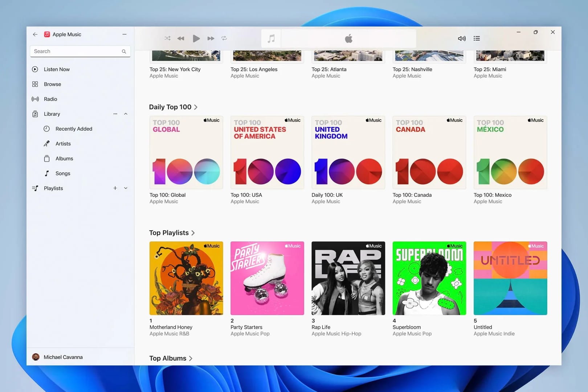
Task: Toggle shuffle playback mode
Action: click(x=167, y=38)
